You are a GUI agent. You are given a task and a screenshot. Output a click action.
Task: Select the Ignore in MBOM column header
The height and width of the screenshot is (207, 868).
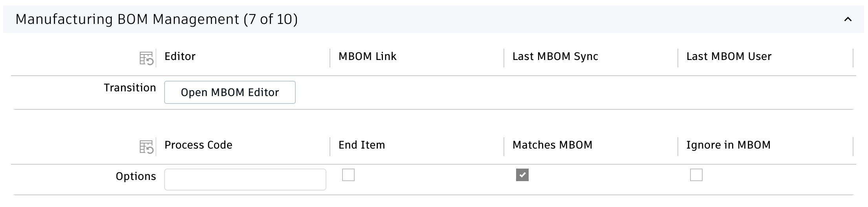[728, 145]
